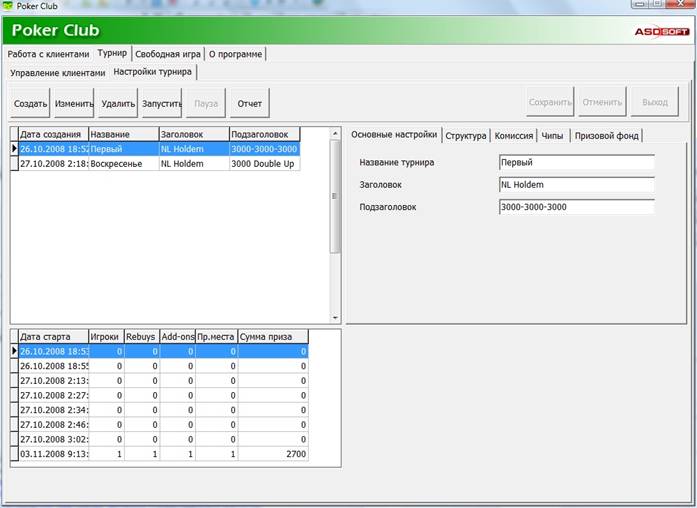Sort by Сумма приза column header
Image resolution: width=697 pixels, height=508 pixels.
273,337
